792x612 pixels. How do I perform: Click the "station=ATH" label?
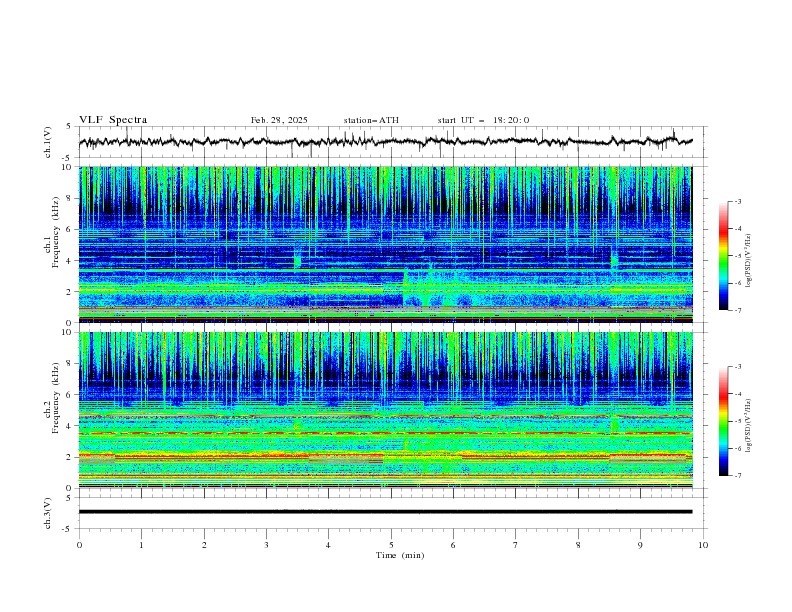point(371,120)
